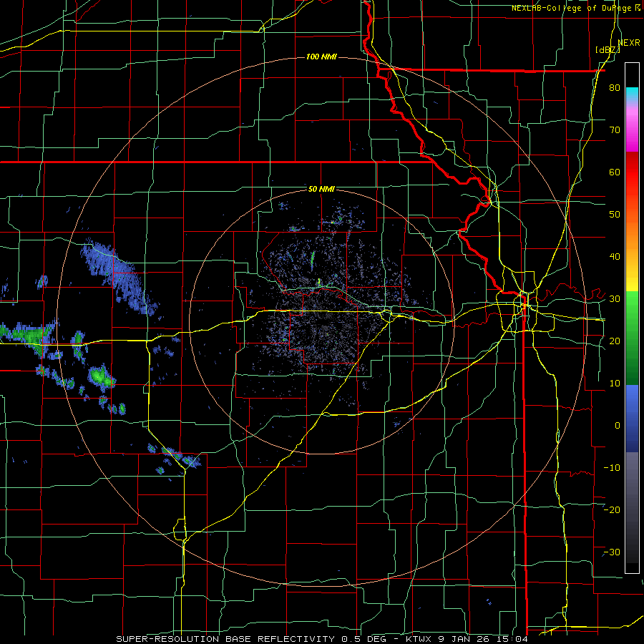Click the 30 value on the color scale
The height and width of the screenshot is (644, 644).
[x=615, y=299]
